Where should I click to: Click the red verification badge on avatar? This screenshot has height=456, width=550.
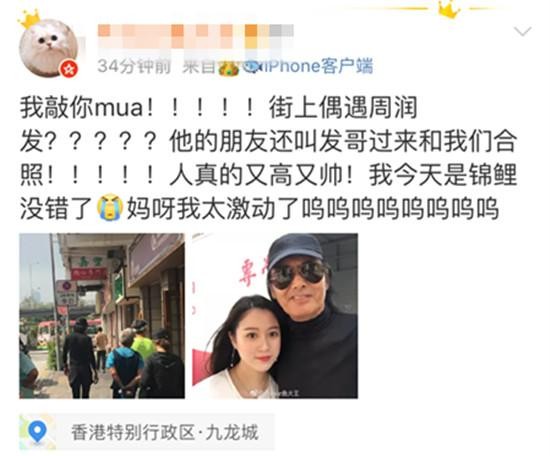point(69,69)
